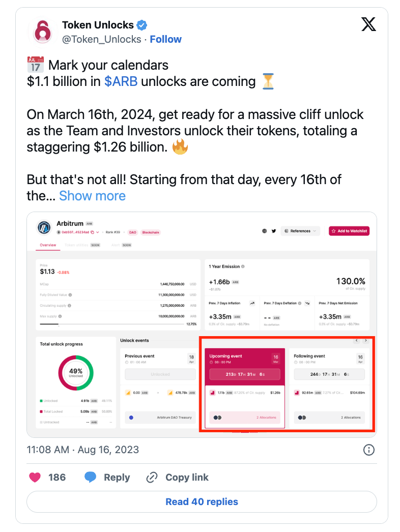
Task: Switch to the Overview tab
Action: pyautogui.click(x=48, y=245)
